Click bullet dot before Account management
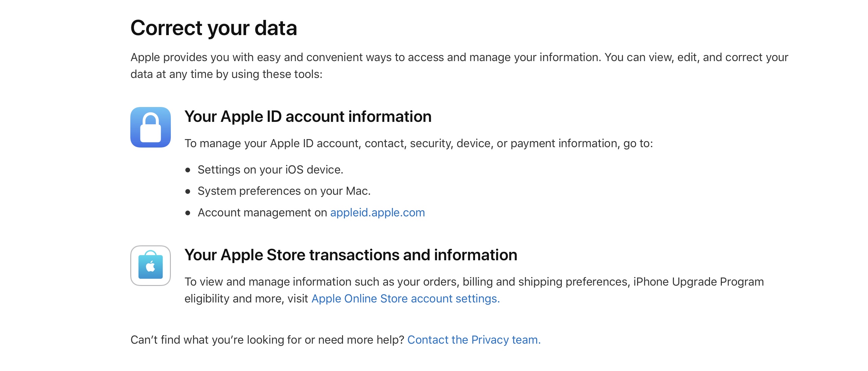 point(188,213)
